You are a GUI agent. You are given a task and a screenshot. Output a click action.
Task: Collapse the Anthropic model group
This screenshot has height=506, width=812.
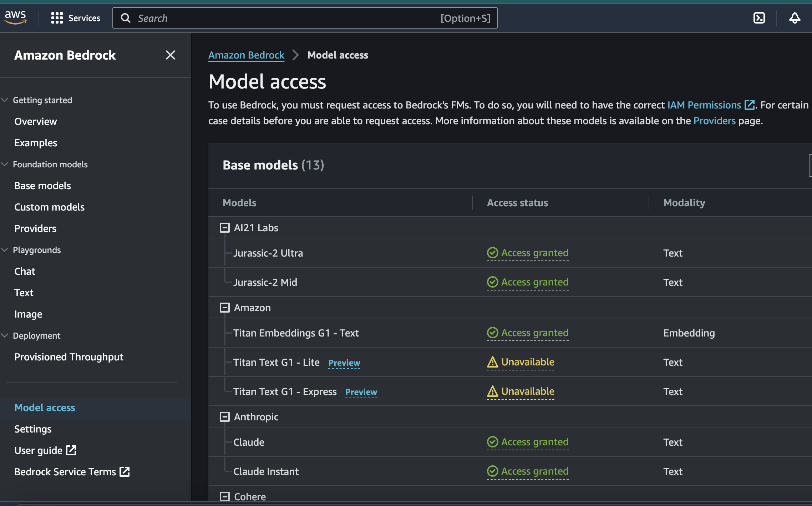[x=224, y=417]
